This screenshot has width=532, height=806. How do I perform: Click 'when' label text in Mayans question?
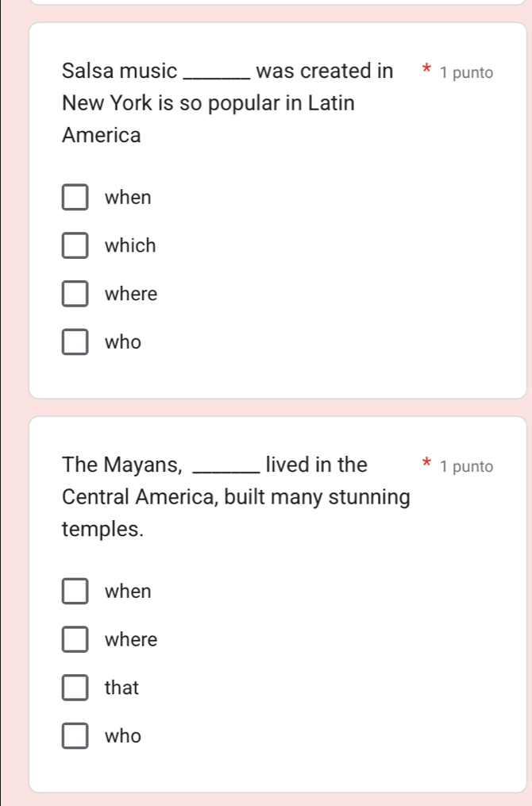tap(128, 592)
